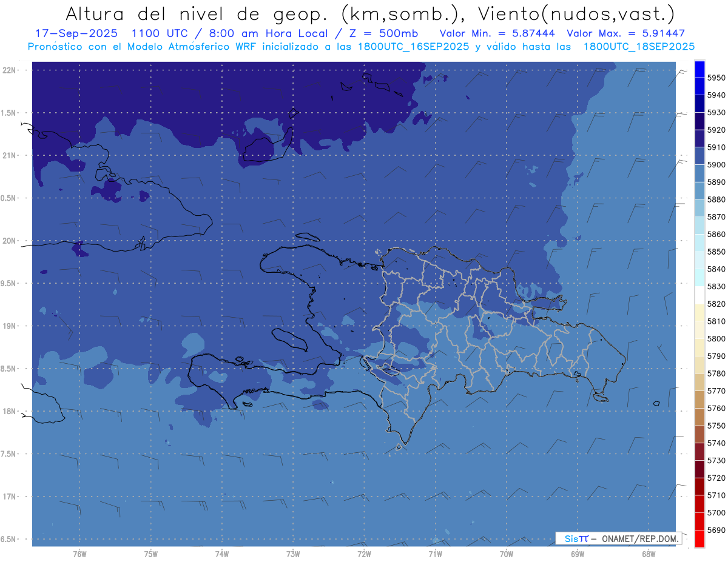Click the legend swatch between 5950 and 5940
Image resolution: width=728 pixels, height=562 pixels.
pyautogui.click(x=699, y=86)
